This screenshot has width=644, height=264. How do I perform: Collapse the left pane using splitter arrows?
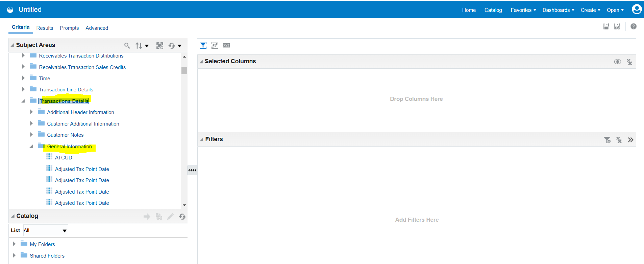pyautogui.click(x=192, y=170)
